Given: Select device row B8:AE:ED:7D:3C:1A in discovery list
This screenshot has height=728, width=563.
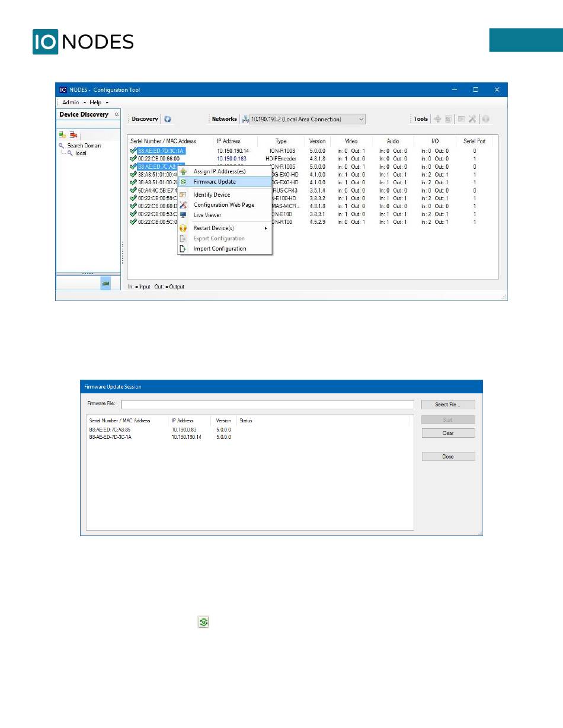Looking at the screenshot, I should click(161, 151).
